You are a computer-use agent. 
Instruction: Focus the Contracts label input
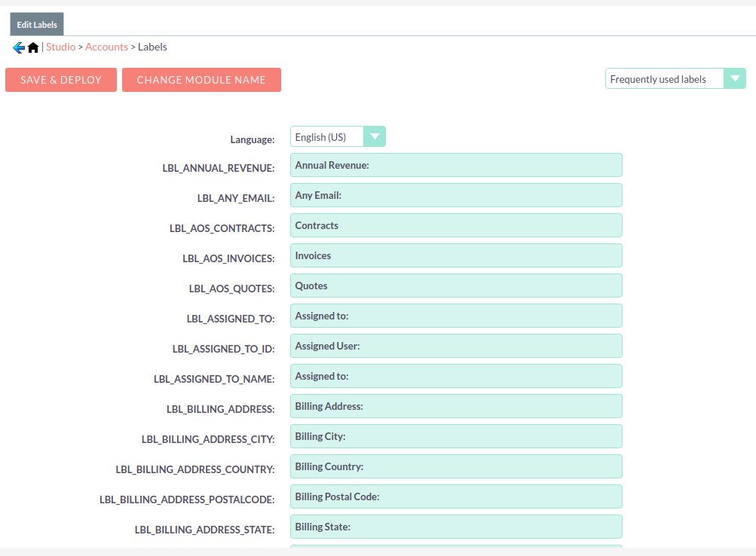click(456, 225)
